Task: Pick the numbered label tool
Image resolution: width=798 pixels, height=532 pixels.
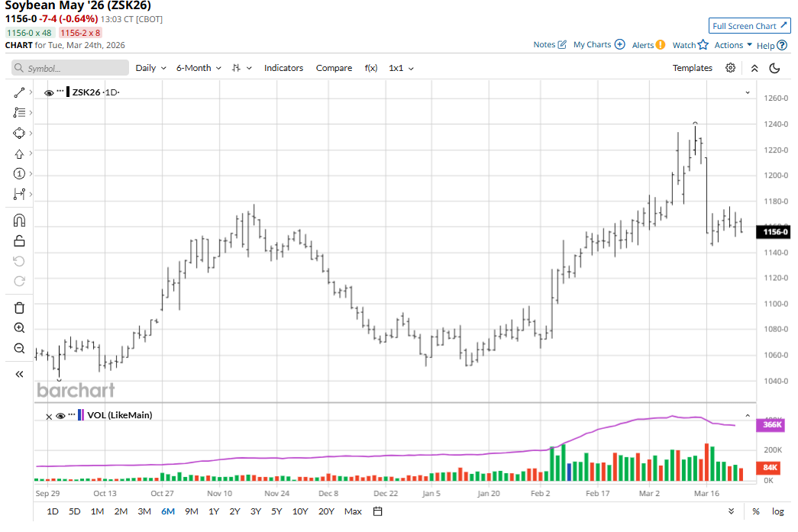Action: pos(19,174)
